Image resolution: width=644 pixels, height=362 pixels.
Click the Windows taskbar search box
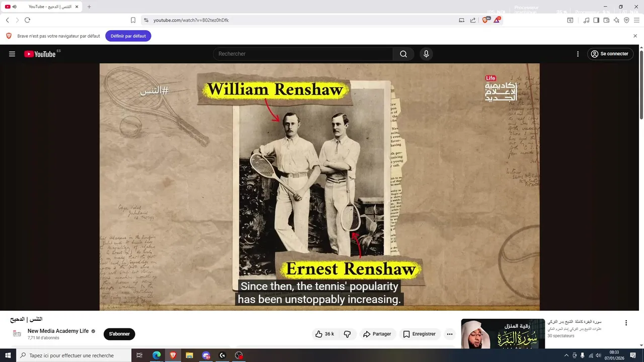tap(73, 355)
